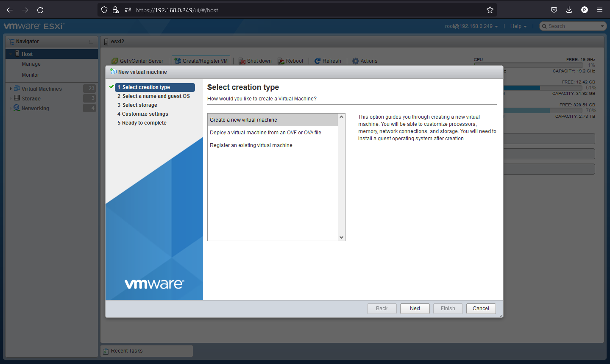610x364 pixels.
Task: Open Networking in Navigator
Action: [x=35, y=108]
